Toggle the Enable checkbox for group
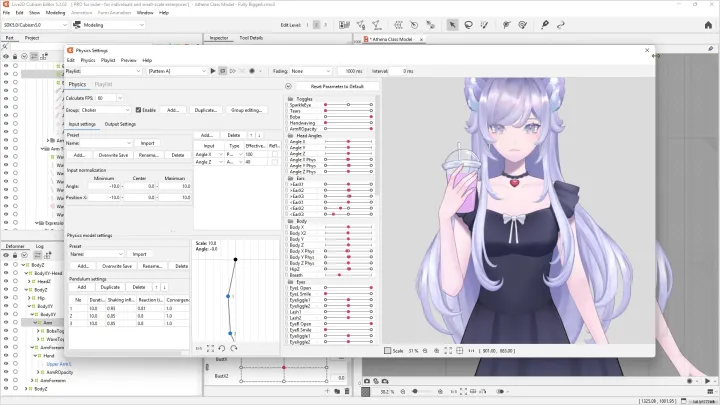720x405 pixels. click(x=138, y=110)
